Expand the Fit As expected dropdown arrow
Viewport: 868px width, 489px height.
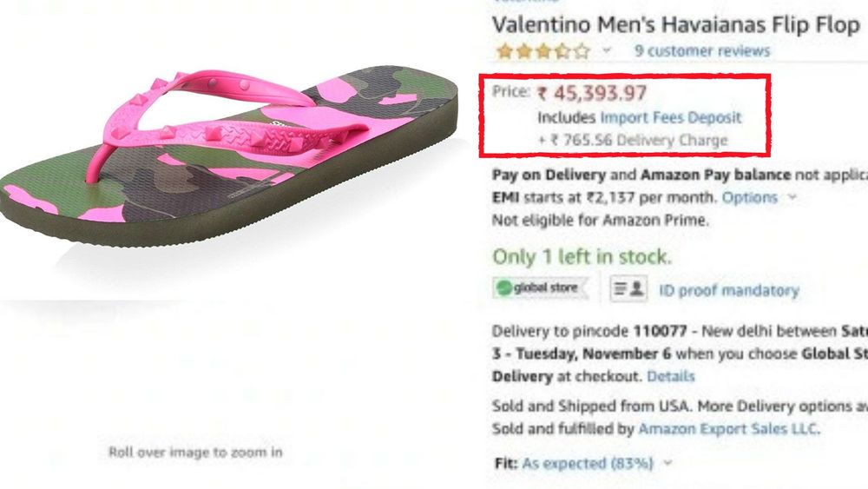667,463
